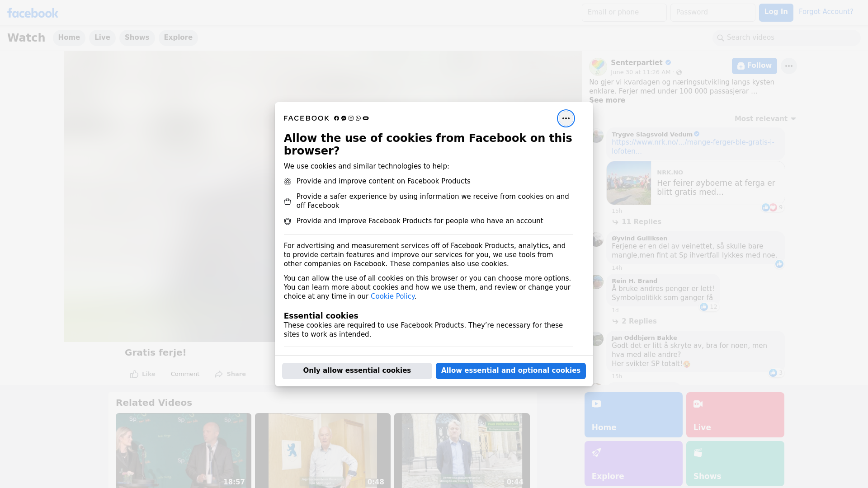Open Øyvind Gulliksen's profile name
Image resolution: width=868 pixels, height=488 pixels.
pyautogui.click(x=639, y=238)
